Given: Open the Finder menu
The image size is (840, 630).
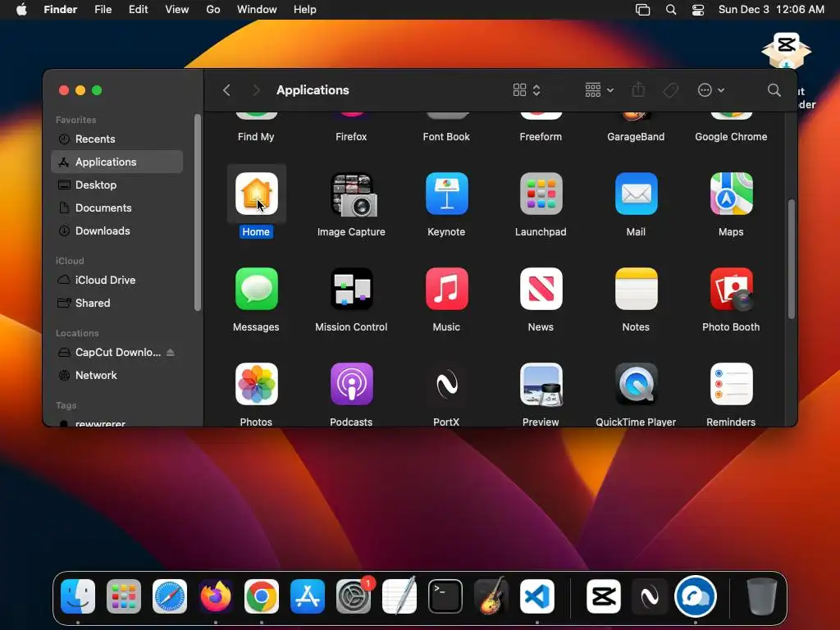Looking at the screenshot, I should pyautogui.click(x=61, y=10).
